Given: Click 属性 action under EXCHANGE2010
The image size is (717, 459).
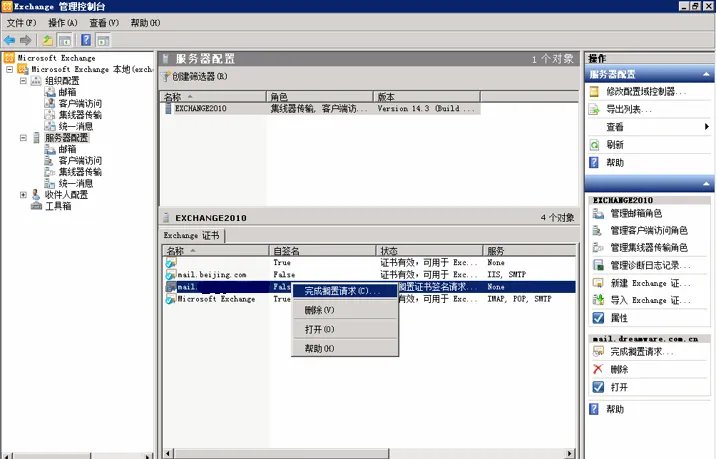Looking at the screenshot, I should click(619, 318).
